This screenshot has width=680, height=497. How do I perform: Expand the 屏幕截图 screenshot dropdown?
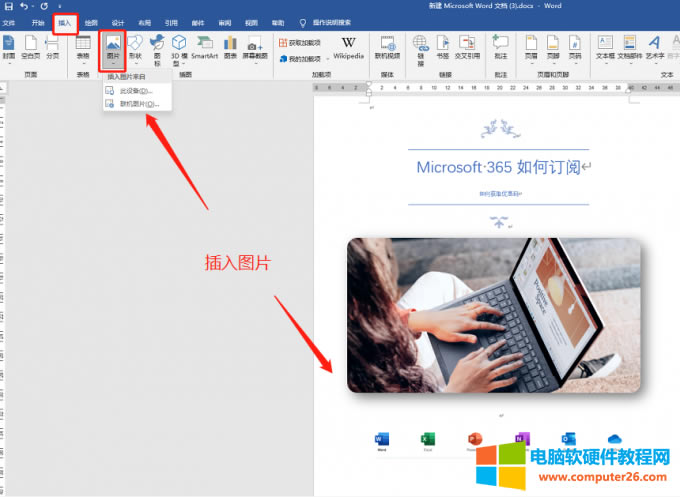tap(255, 47)
